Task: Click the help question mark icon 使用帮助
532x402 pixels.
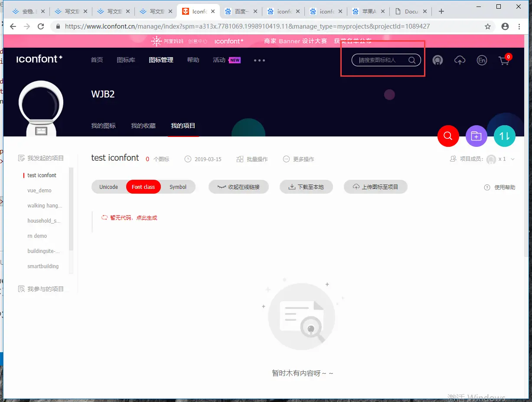Action: coord(487,188)
